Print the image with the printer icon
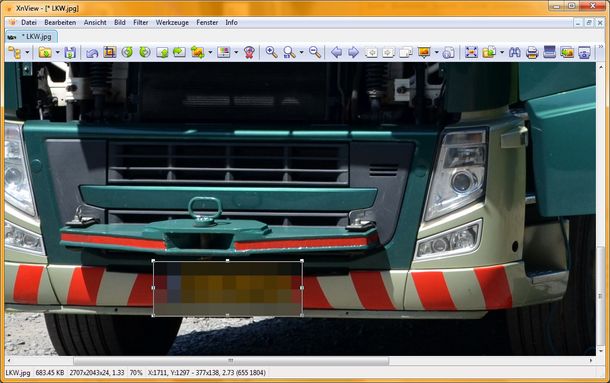610x383 pixels. click(532, 52)
